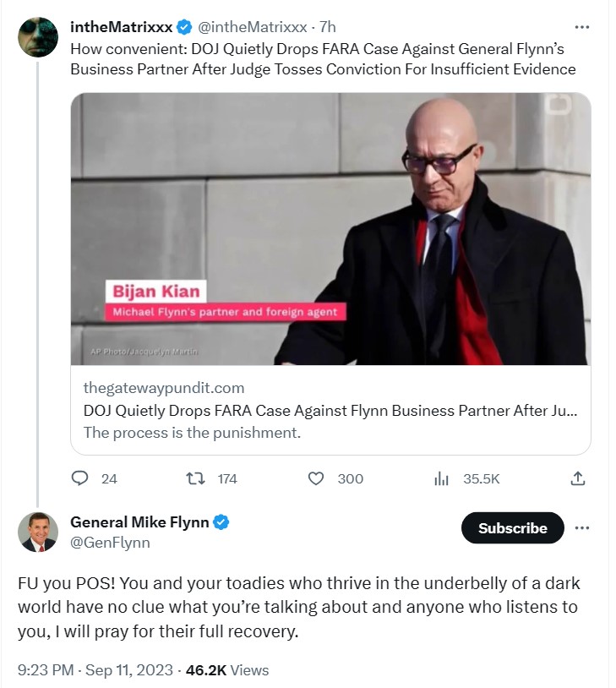Open intheMatrixxx profile avatar
This screenshot has width=616, height=688.
pyautogui.click(x=38, y=37)
